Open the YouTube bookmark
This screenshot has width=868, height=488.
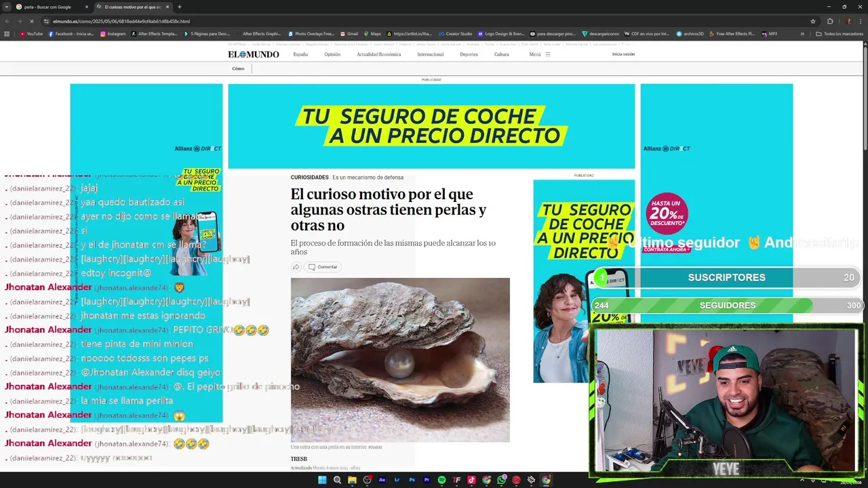pyautogui.click(x=31, y=34)
